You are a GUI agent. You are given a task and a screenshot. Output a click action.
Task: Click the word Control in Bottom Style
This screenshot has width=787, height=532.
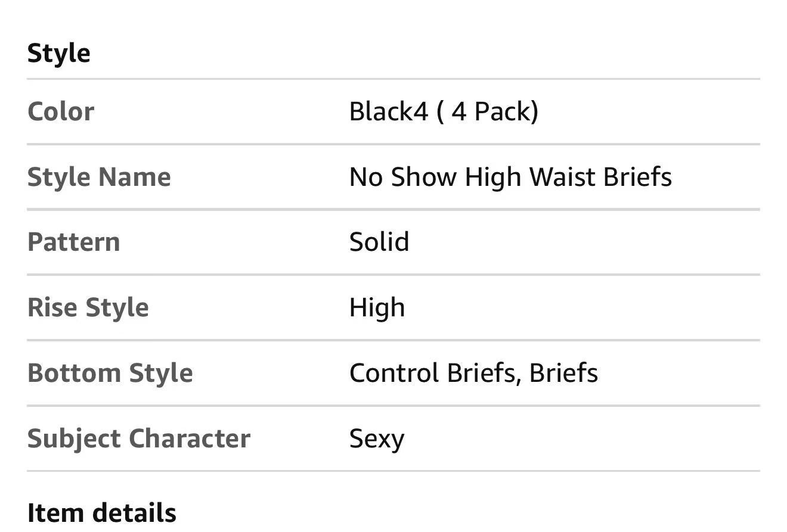pos(394,373)
